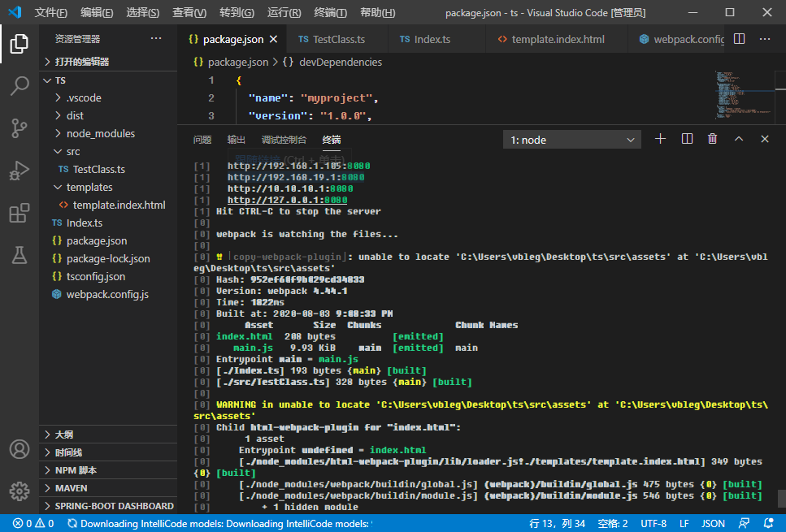Click the editor minimap preview
Image resolution: width=786 pixels, height=532 pixels.
[744, 95]
